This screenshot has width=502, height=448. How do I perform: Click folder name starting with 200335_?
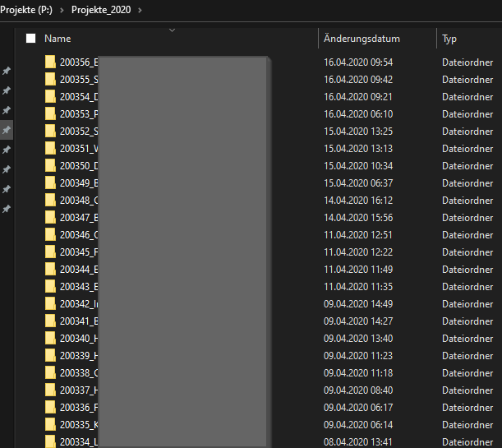point(79,425)
